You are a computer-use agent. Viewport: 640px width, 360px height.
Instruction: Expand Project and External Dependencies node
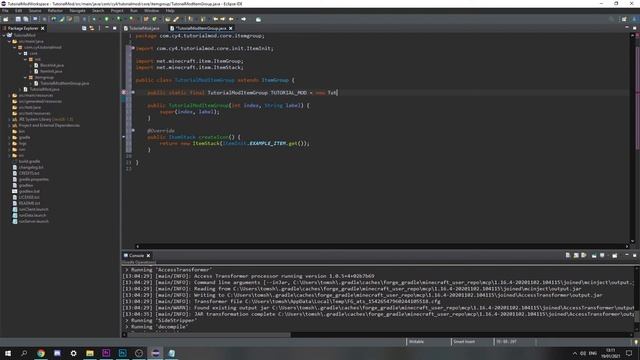[x=9, y=125]
